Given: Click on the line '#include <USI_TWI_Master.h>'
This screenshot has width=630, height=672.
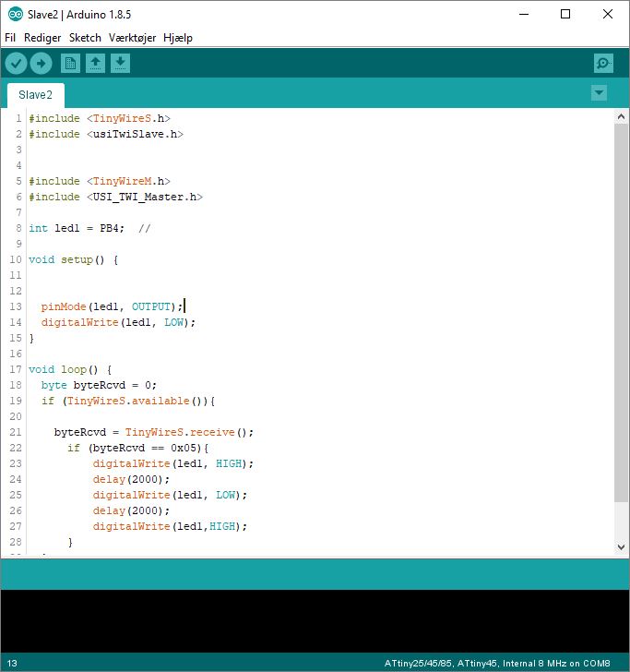Looking at the screenshot, I should pos(115,197).
